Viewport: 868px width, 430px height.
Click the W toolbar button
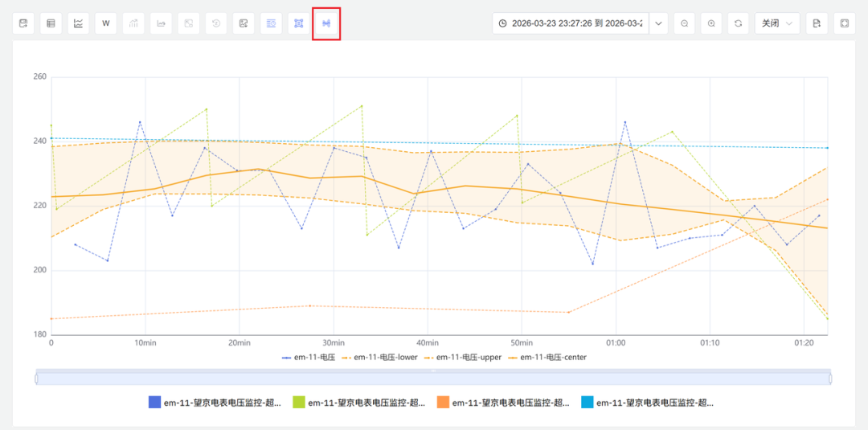point(106,23)
